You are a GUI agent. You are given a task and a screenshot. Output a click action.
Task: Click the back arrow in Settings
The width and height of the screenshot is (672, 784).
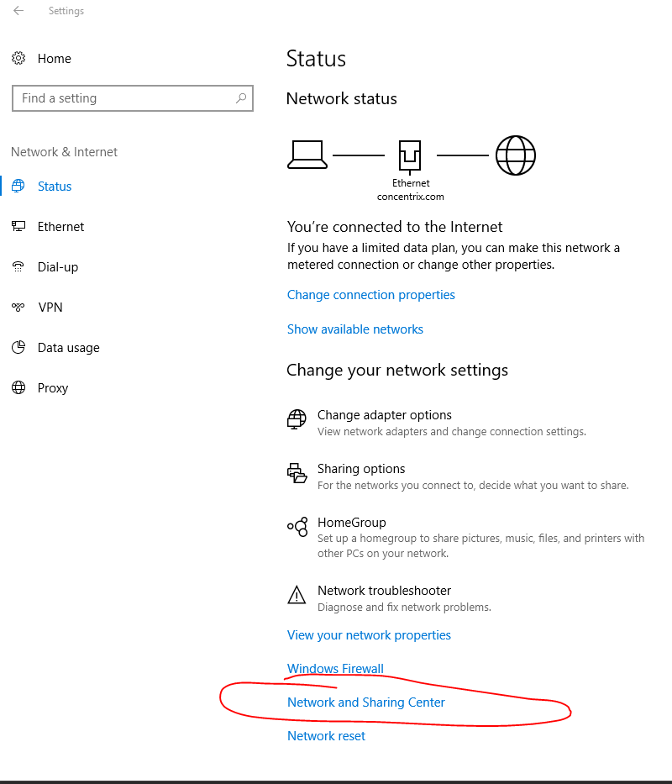(18, 10)
